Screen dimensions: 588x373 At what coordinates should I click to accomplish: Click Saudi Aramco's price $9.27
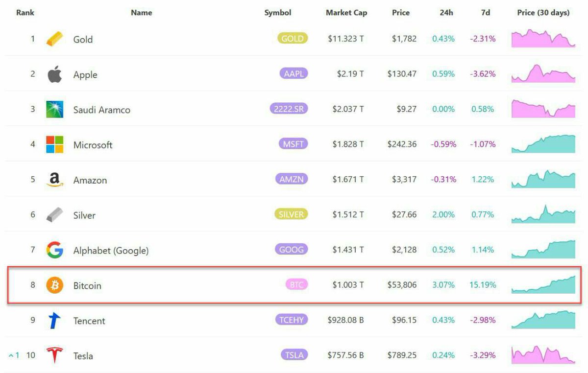(407, 109)
